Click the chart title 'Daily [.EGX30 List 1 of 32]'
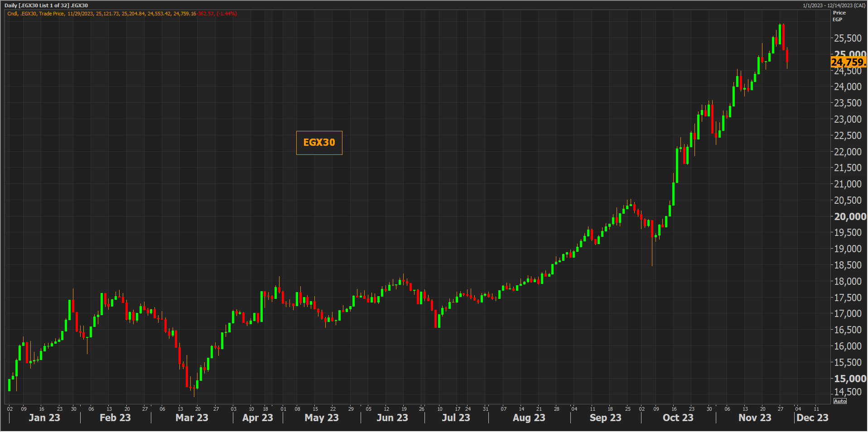 pos(46,5)
